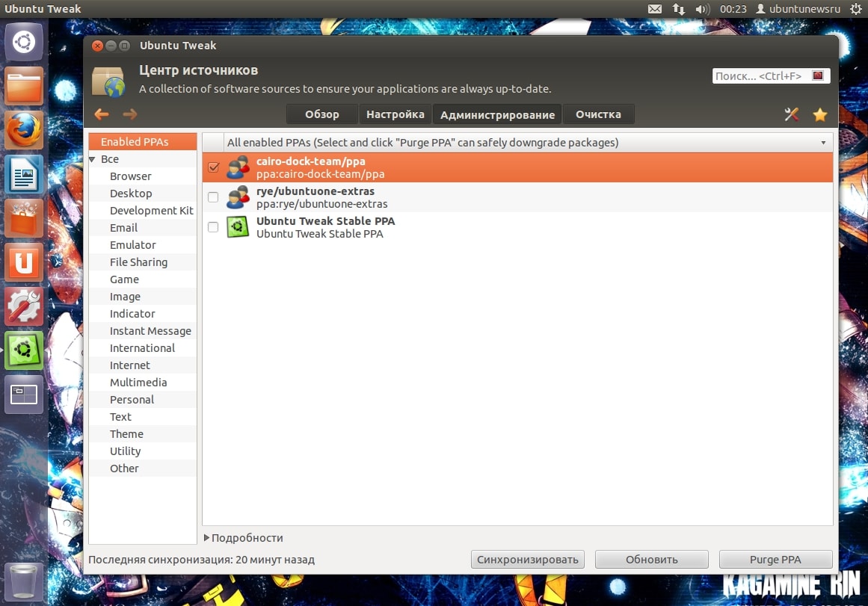Click the rye/ubuntuone-extras people icon
Viewport: 868px width, 606px height.
coord(238,197)
